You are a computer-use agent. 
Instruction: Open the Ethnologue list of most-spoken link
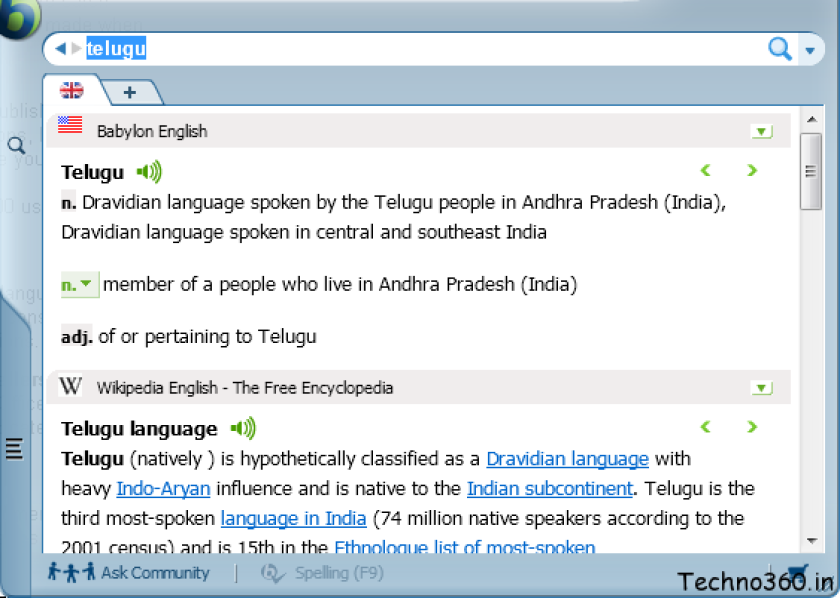[464, 547]
